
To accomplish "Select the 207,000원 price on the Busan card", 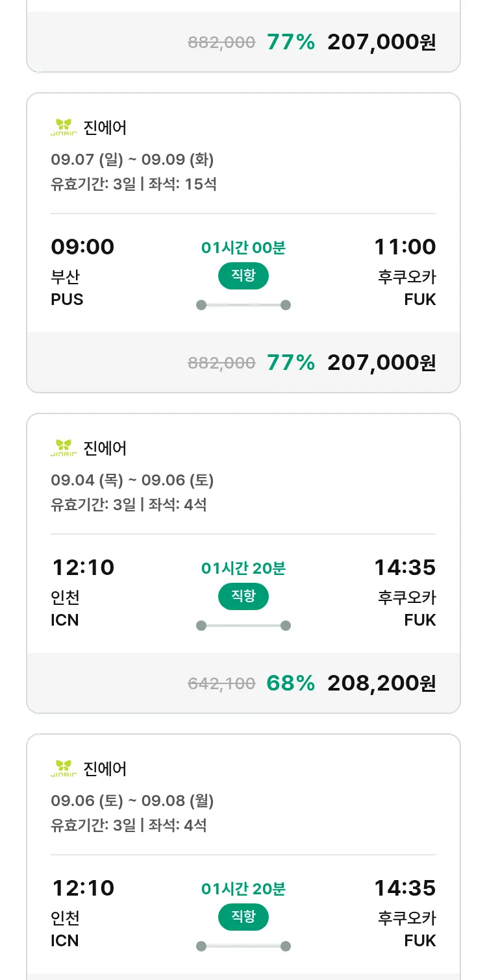I will (x=381, y=362).
